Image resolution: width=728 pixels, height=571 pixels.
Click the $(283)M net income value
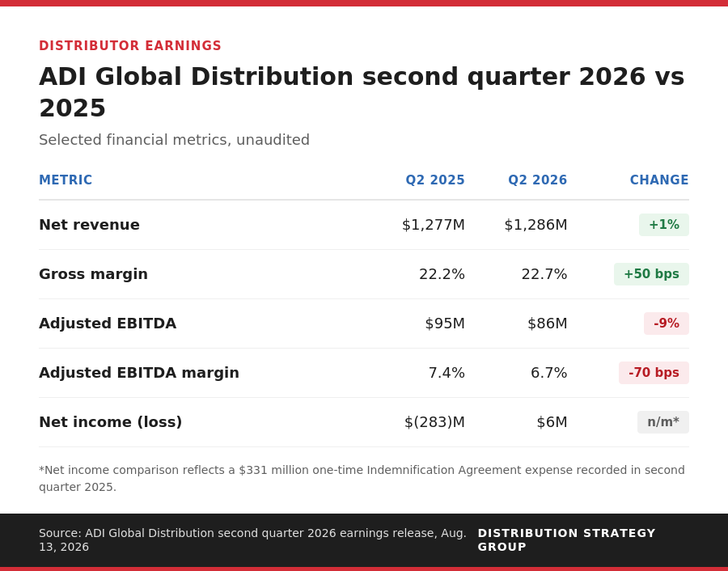pos(434,422)
